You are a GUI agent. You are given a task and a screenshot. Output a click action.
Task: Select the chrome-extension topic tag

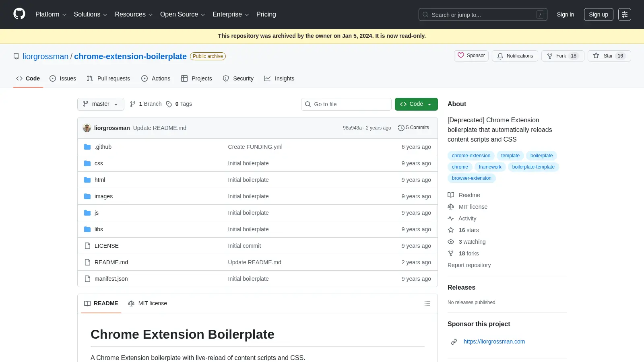pos(471,156)
